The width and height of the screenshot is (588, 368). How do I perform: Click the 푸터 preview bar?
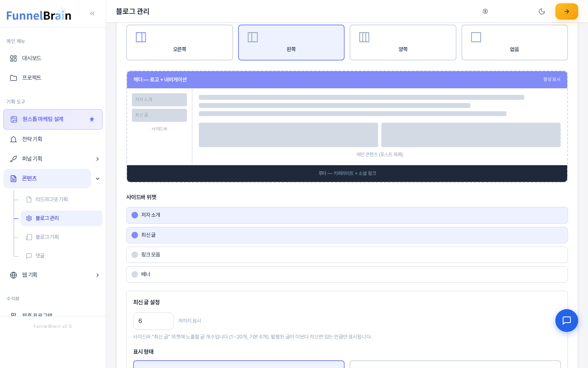(347, 173)
